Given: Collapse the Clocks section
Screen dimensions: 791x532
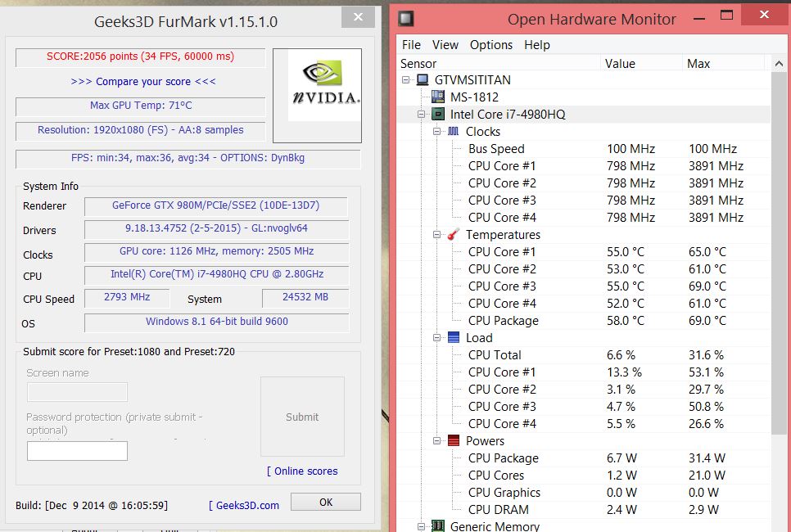Looking at the screenshot, I should (x=437, y=132).
